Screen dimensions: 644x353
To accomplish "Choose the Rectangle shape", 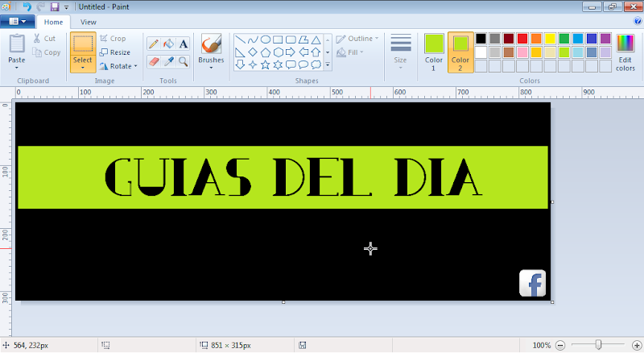I will (278, 39).
